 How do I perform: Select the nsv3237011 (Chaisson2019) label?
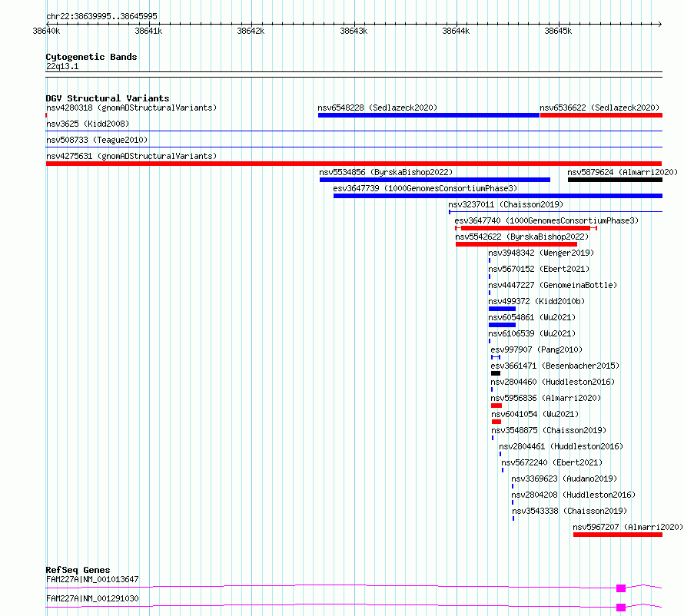click(x=506, y=204)
